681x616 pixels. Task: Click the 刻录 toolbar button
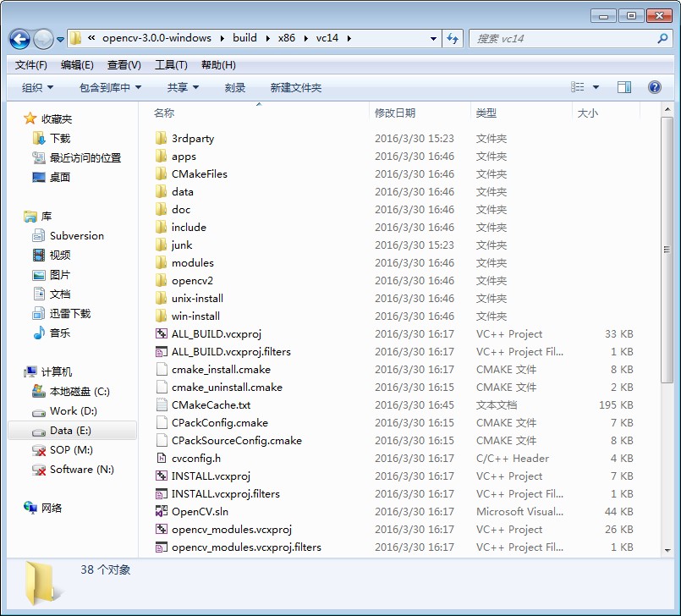coord(235,88)
